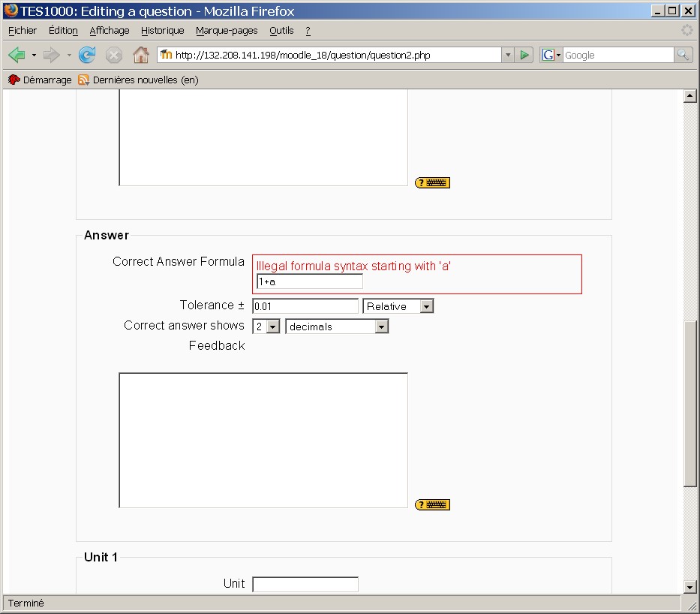Viewport: 700px width, 614px height.
Task: Click the 'Correct Answer Formula' label
Action: click(x=179, y=261)
